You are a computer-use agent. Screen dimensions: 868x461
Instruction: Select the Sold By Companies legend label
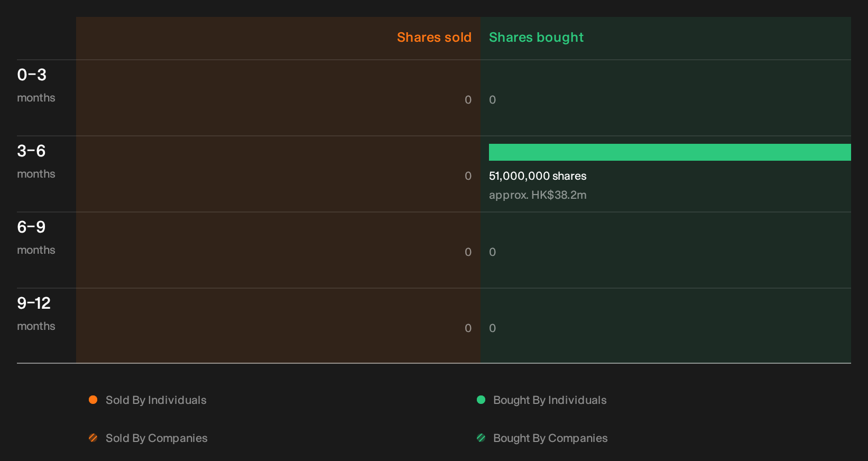156,438
